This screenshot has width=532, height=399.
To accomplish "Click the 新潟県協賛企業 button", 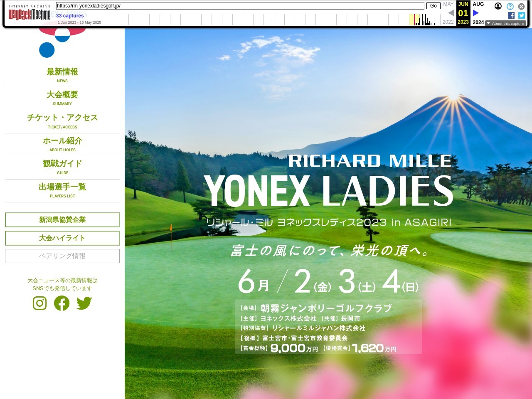I will (62, 220).
